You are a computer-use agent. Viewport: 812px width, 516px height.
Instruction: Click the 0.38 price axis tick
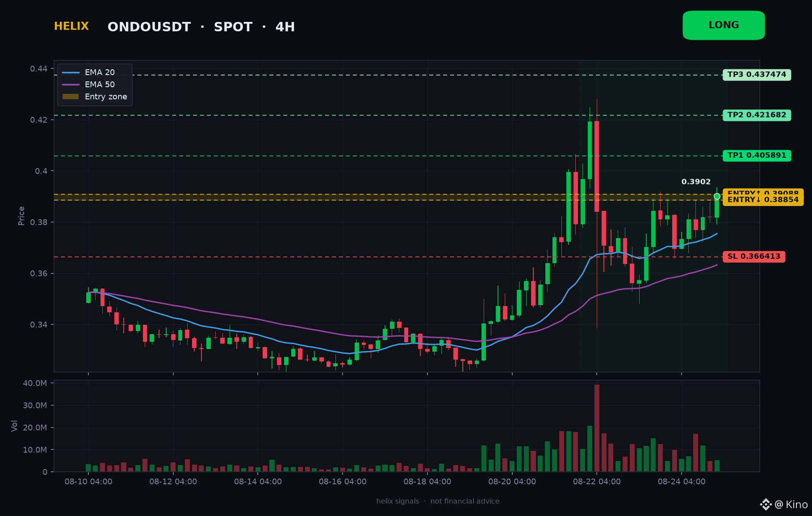[x=39, y=222]
